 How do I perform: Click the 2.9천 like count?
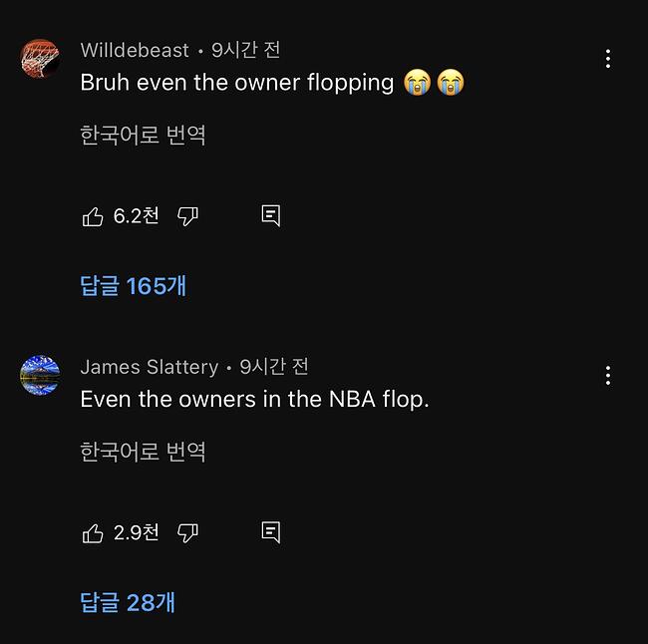tap(136, 533)
